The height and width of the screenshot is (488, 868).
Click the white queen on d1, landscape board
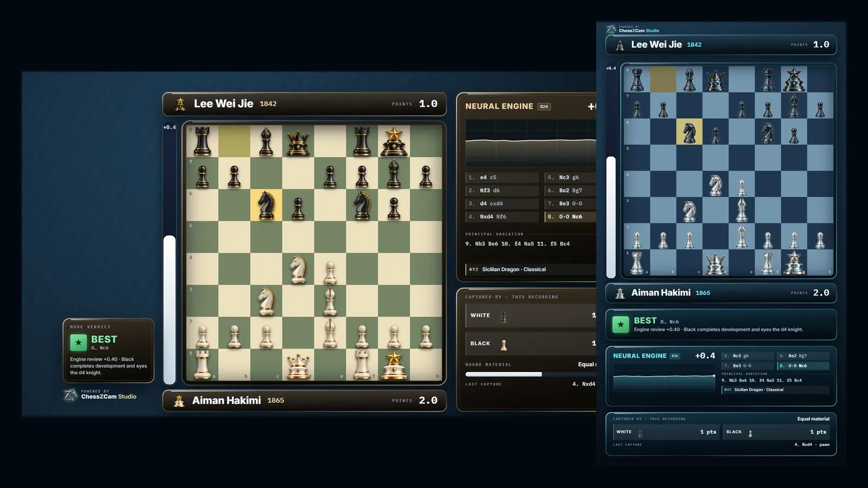pos(298,365)
